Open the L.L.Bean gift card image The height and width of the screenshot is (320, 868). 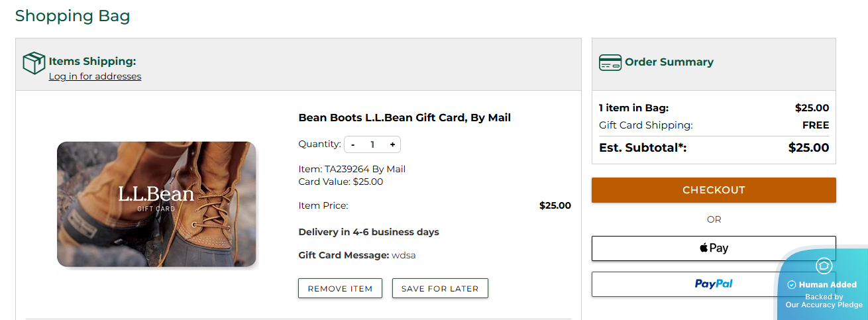156,204
